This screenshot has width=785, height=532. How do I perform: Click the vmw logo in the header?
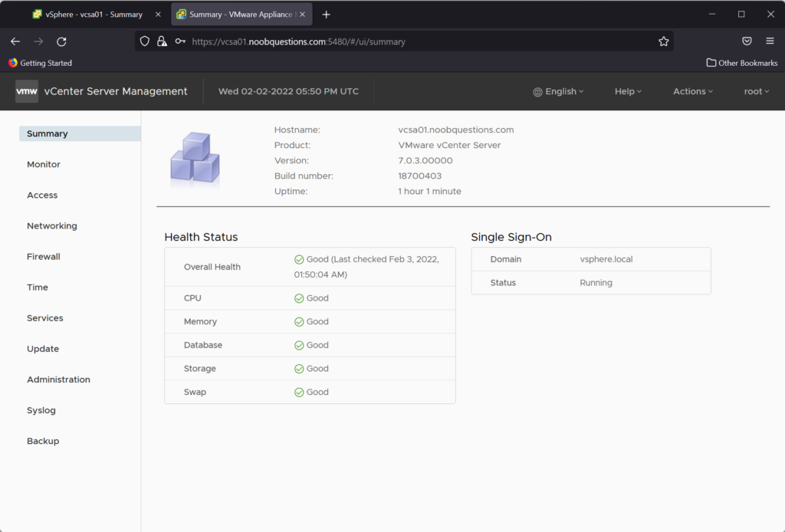(27, 91)
